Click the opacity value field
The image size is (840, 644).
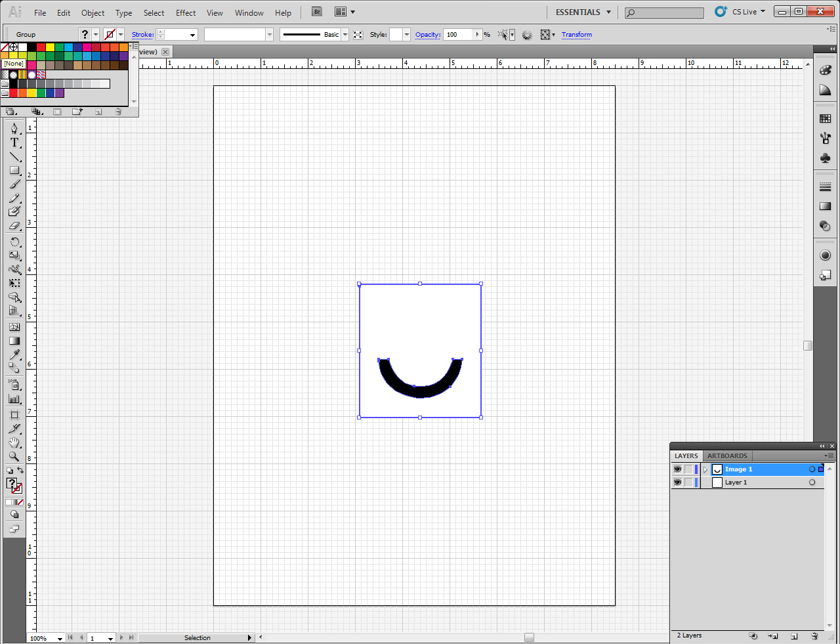[x=459, y=35]
